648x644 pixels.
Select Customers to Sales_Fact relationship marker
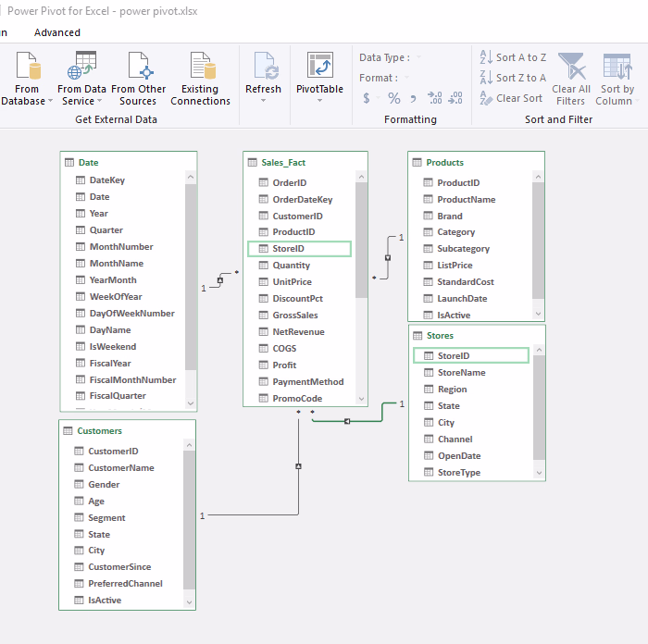(298, 466)
